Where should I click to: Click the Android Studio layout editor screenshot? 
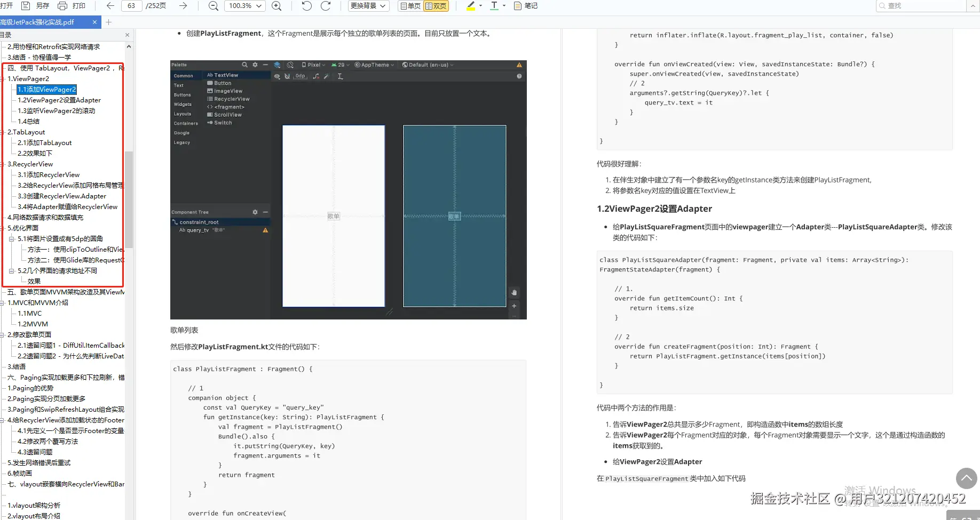click(x=349, y=190)
